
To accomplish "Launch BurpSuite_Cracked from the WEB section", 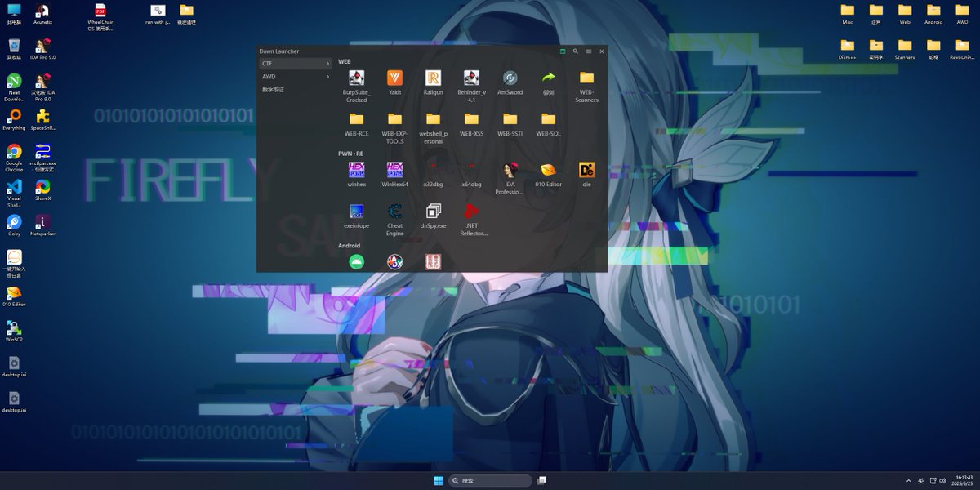I will pyautogui.click(x=356, y=78).
